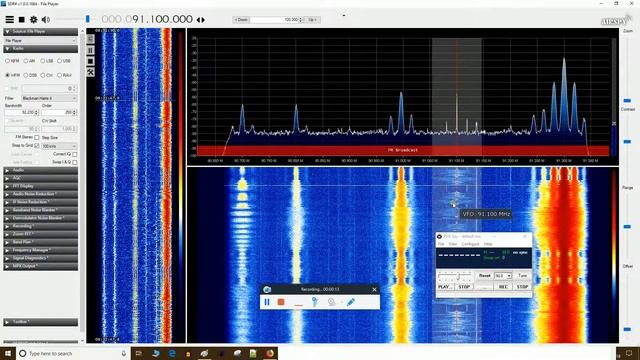Viewport: 640px width, 360px height.
Task: Toggle the Snap to Grid checkbox
Action: [x=37, y=145]
